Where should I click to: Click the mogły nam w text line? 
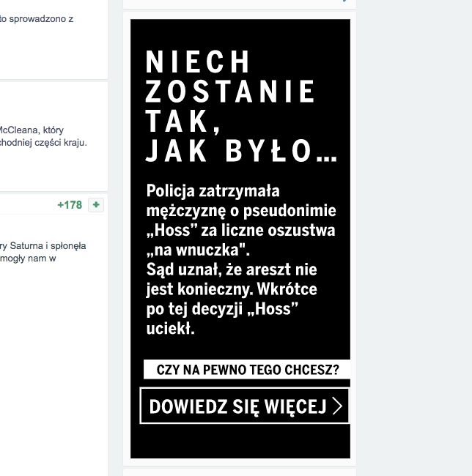29,258
